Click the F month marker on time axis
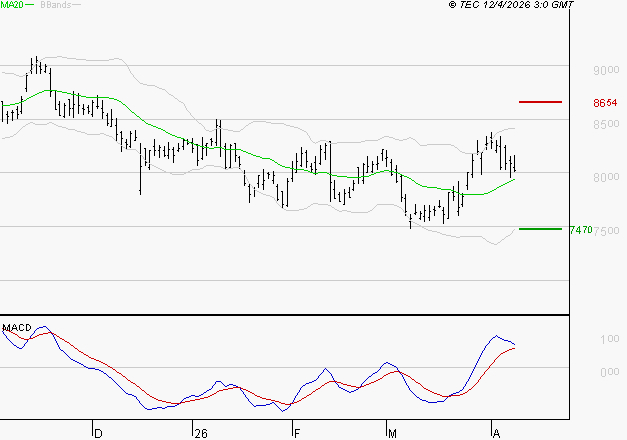627x440 pixels. pos(297,434)
